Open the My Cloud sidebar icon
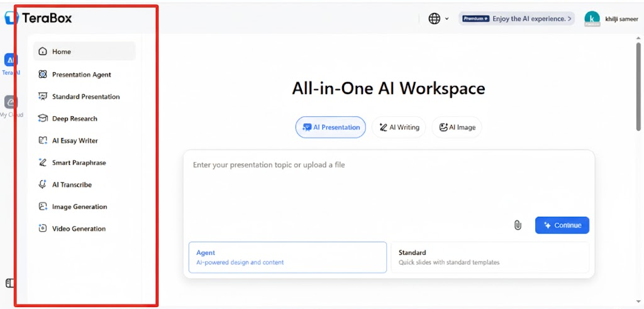644x309 pixels. click(x=11, y=102)
